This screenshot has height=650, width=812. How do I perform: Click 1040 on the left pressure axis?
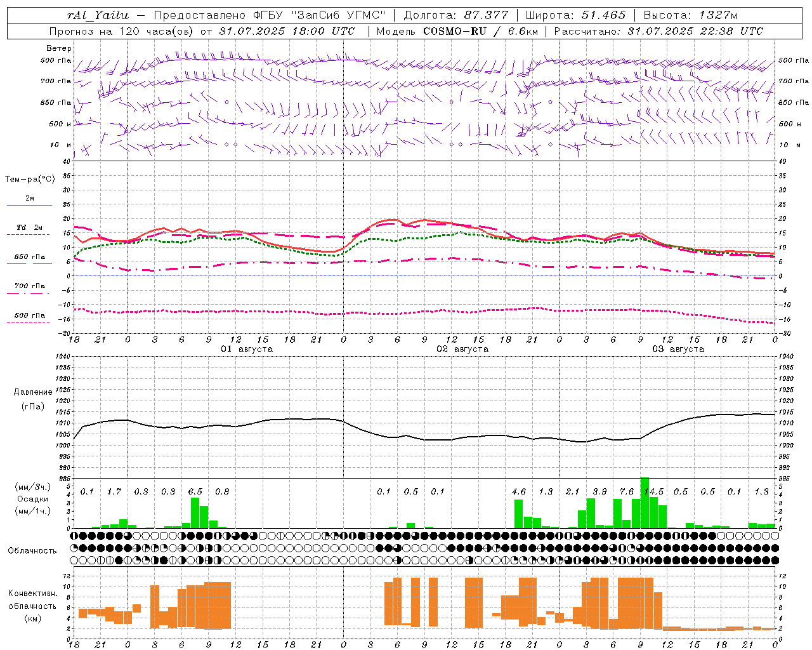pyautogui.click(x=62, y=356)
